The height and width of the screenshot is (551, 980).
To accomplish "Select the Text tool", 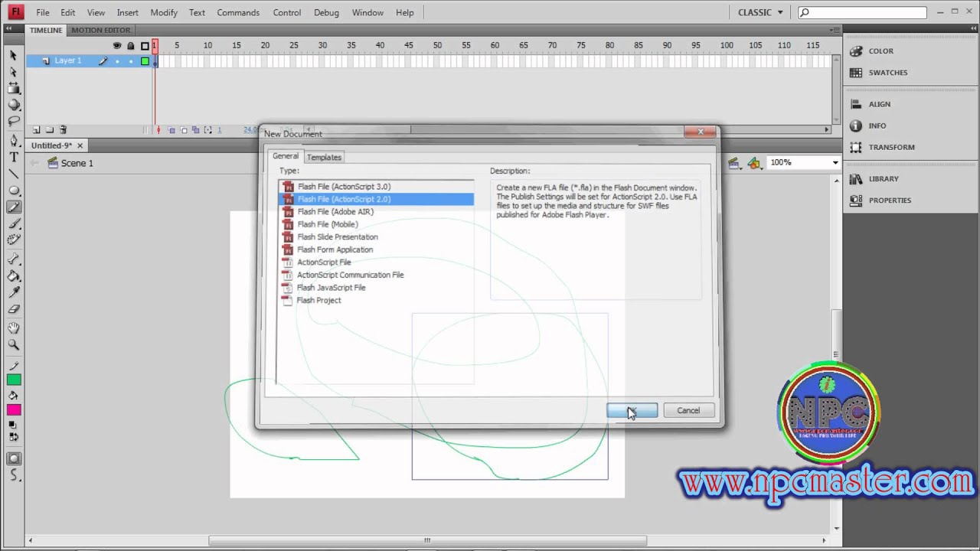I will (x=13, y=157).
